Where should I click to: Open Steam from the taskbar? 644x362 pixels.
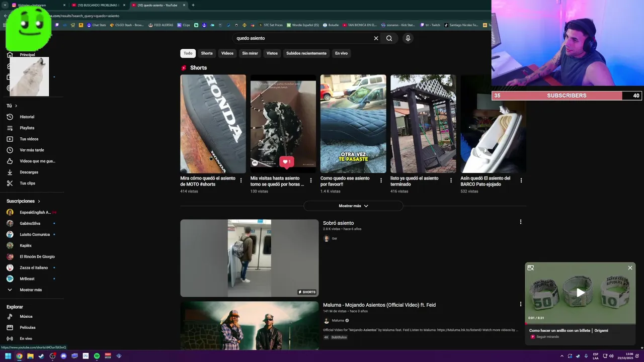click(41, 356)
